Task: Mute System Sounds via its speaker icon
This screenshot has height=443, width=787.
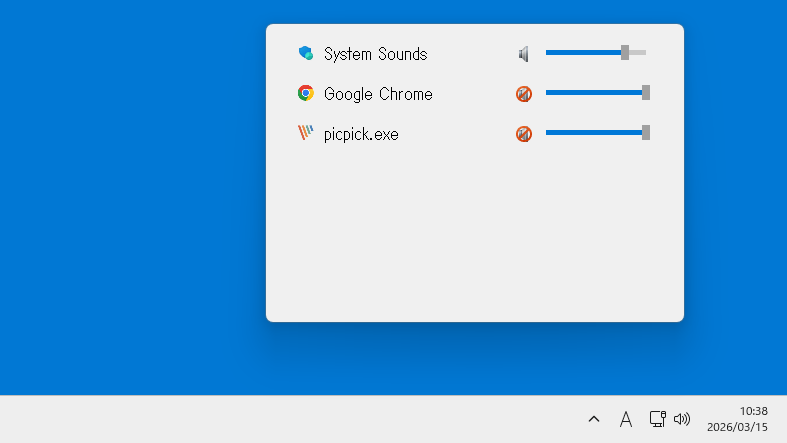Action: point(523,54)
